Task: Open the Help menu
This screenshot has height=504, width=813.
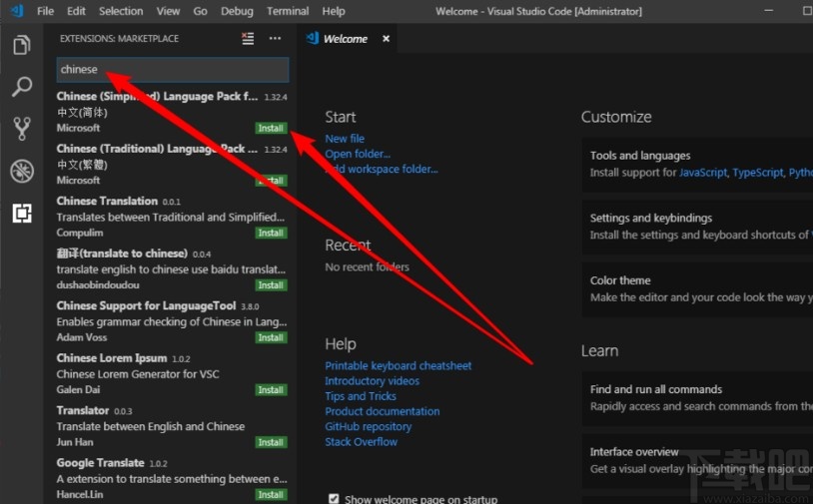Action: [x=333, y=11]
